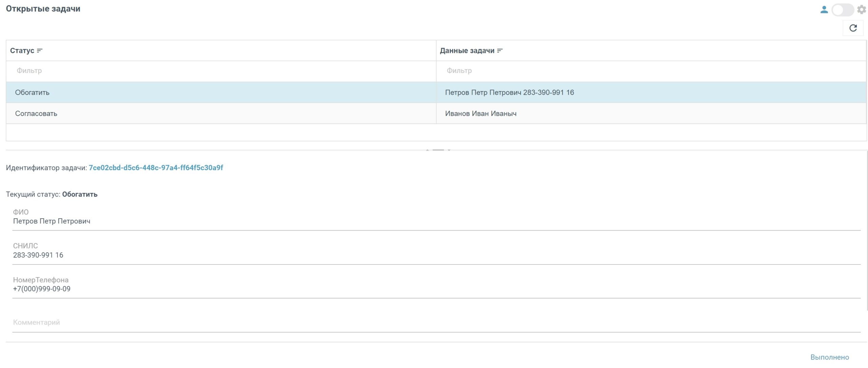
Task: Click the НомерТелефона field value
Action: [x=436, y=289]
